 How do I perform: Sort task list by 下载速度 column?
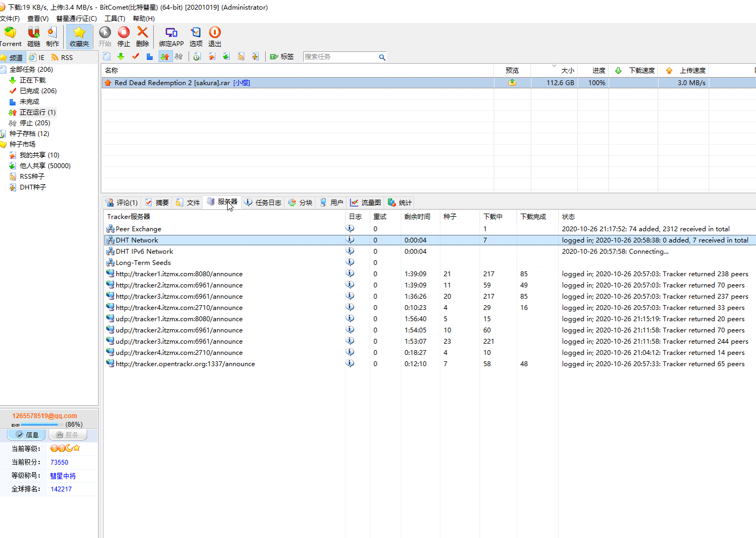[634, 70]
